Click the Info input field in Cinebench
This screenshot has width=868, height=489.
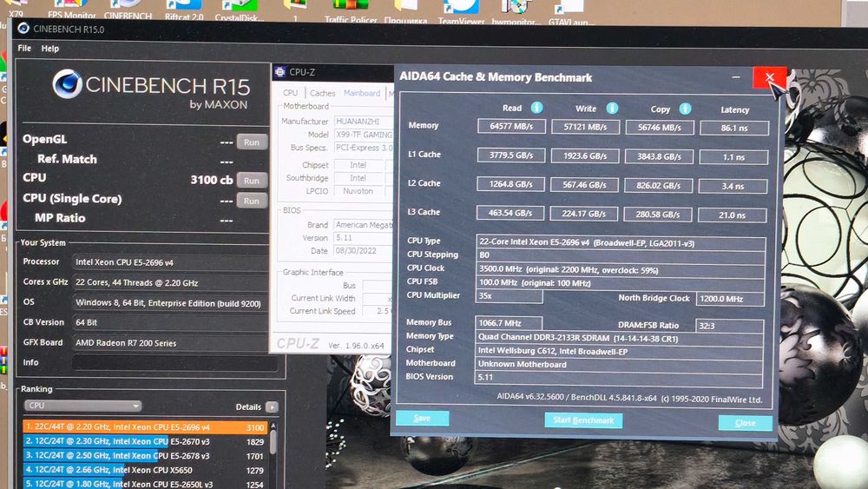pos(175,363)
